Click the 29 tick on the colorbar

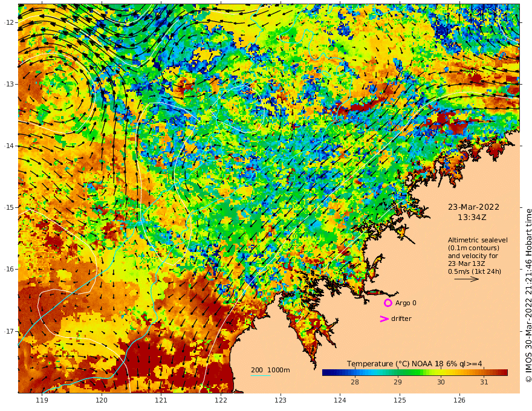click(x=398, y=382)
